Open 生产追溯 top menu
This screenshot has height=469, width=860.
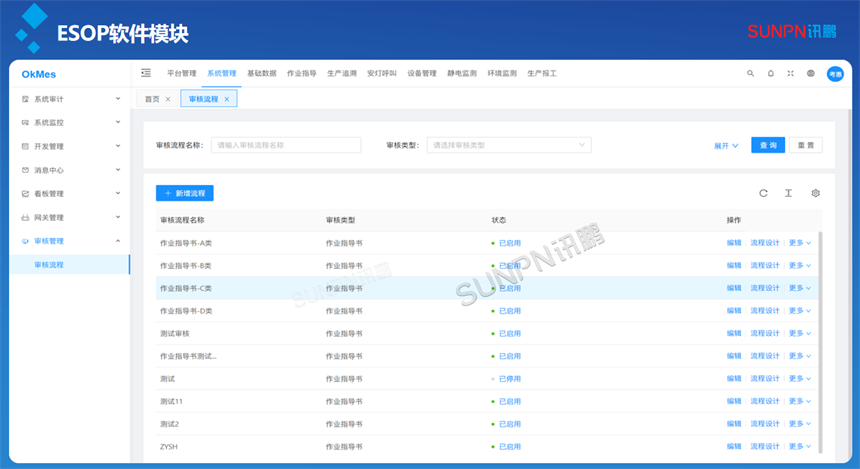tap(342, 74)
